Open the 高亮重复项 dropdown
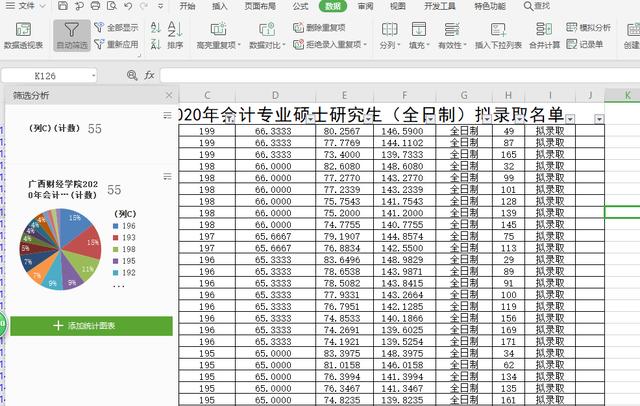640x406 pixels. (216, 45)
